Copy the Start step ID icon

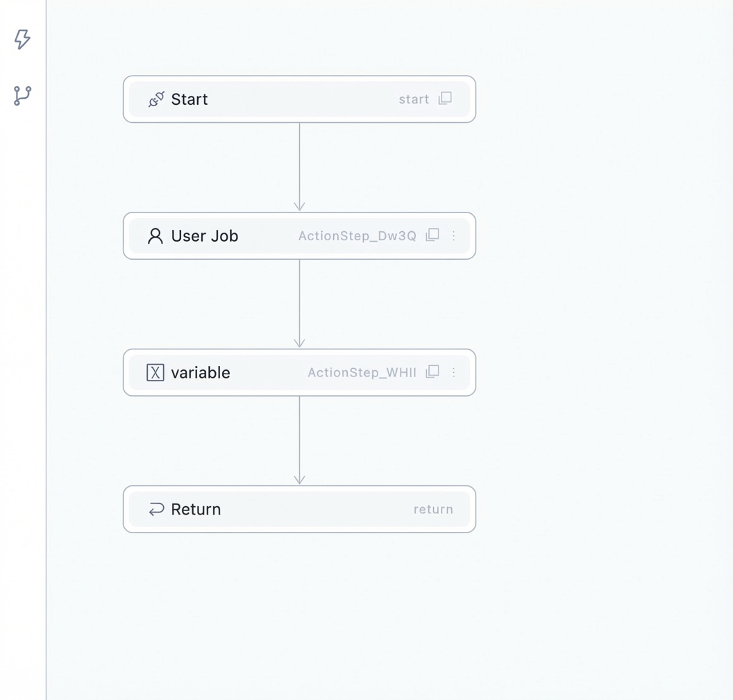pyautogui.click(x=445, y=98)
